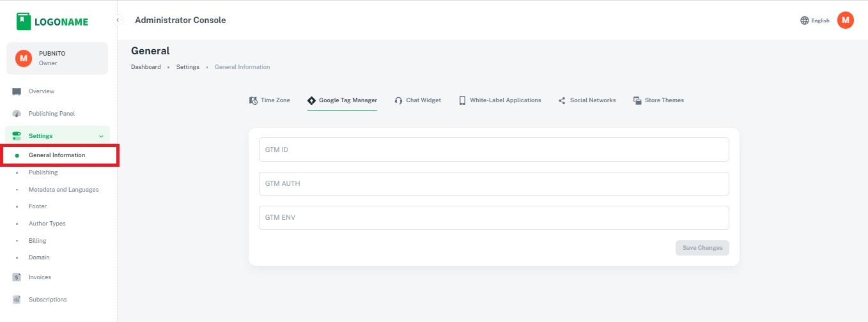Click the globe language icon
The image size is (868, 322).
tap(804, 20)
